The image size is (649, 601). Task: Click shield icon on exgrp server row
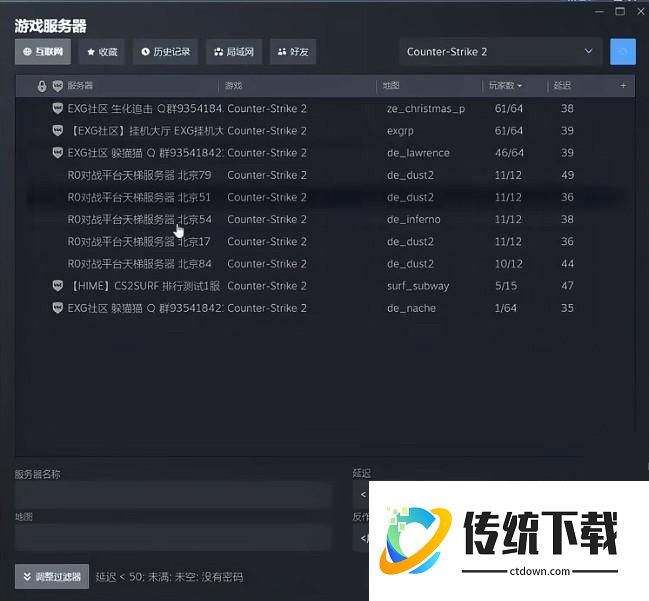click(57, 131)
